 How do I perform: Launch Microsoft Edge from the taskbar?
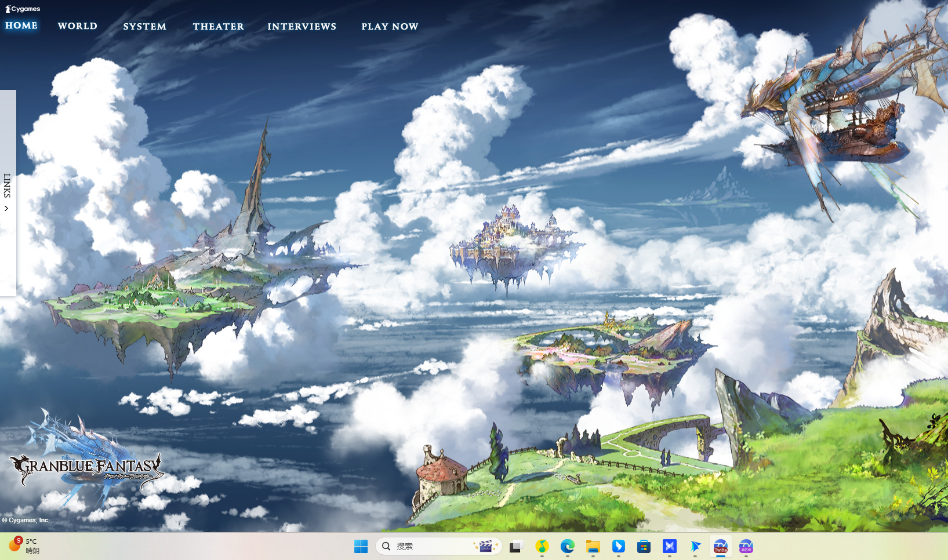pos(567,546)
